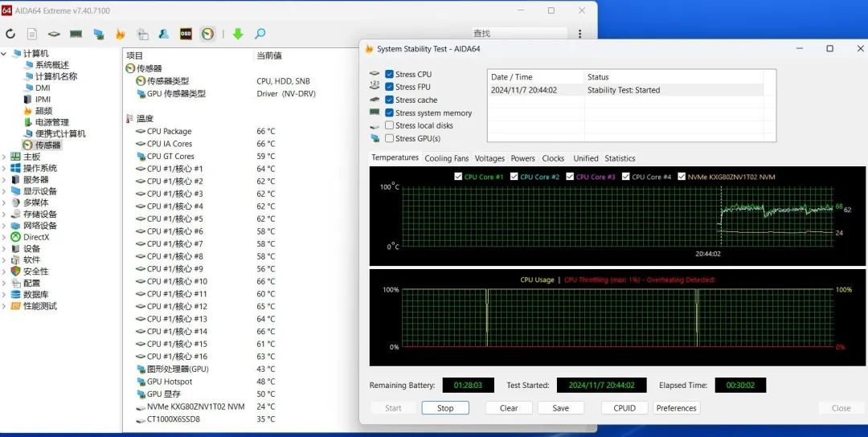The height and width of the screenshot is (437, 868).
Task: Open the three-dot menu in AIDA64
Action: click(579, 34)
